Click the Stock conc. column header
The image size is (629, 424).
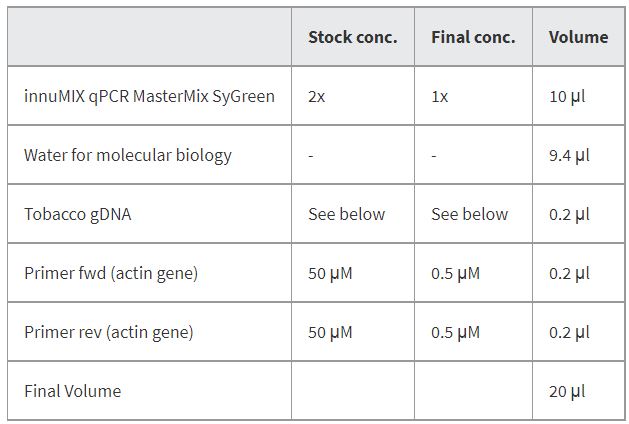[352, 37]
